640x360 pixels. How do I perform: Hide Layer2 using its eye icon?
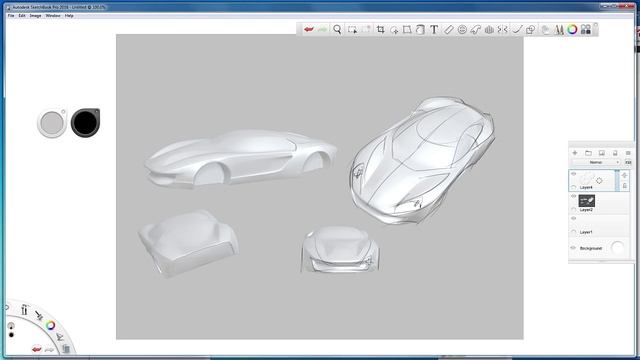click(573, 196)
